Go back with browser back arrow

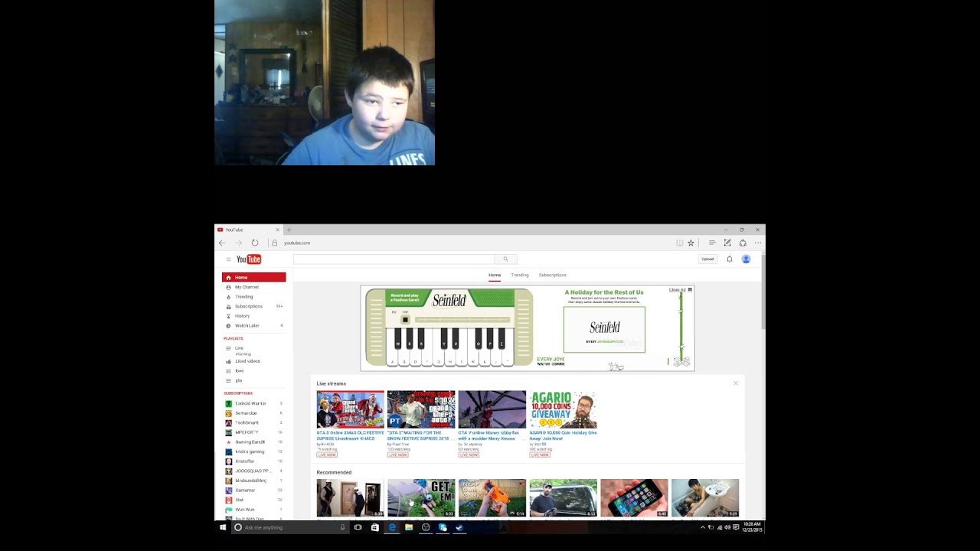click(222, 243)
